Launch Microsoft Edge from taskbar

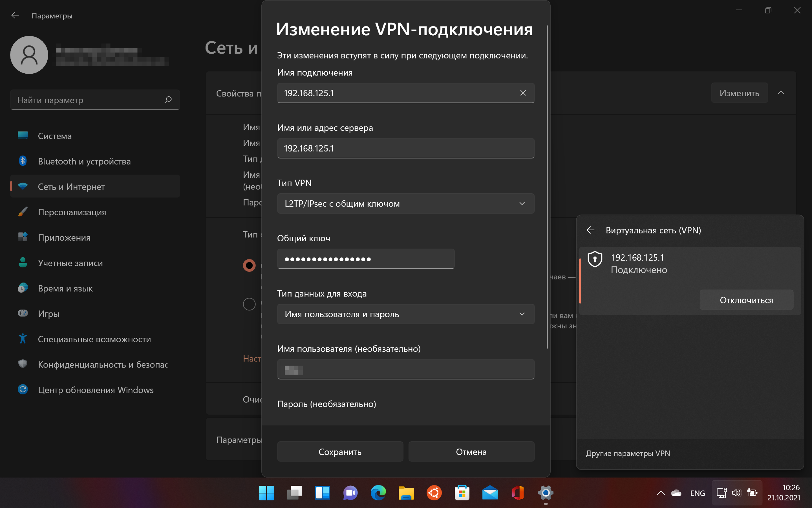click(378, 492)
